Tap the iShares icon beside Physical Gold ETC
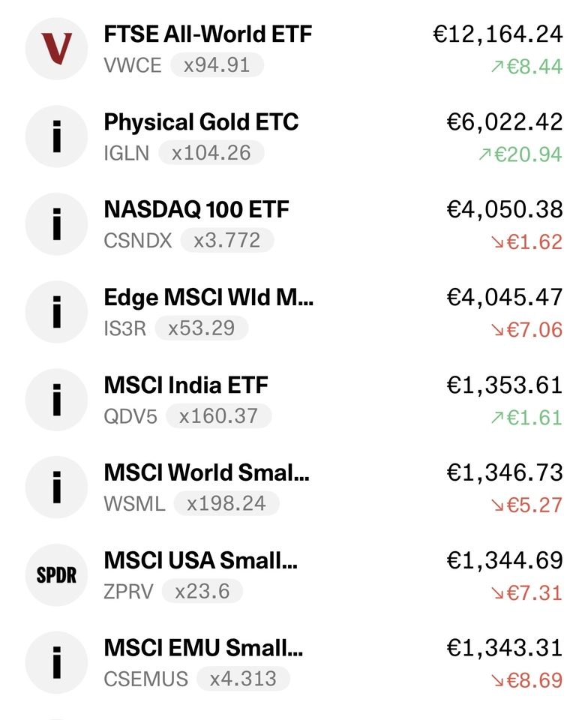588x720 pixels. coord(56,136)
